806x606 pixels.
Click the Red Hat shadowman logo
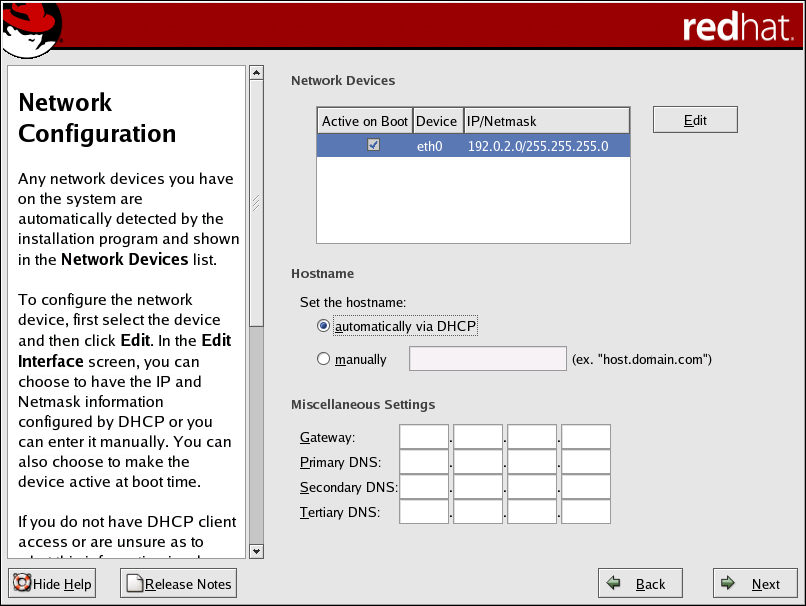[31, 27]
